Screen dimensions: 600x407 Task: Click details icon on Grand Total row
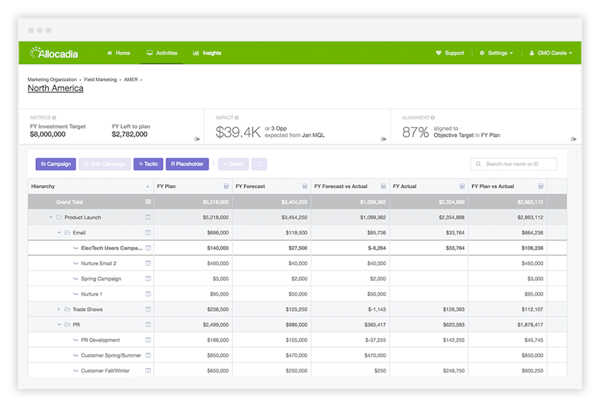pos(148,201)
